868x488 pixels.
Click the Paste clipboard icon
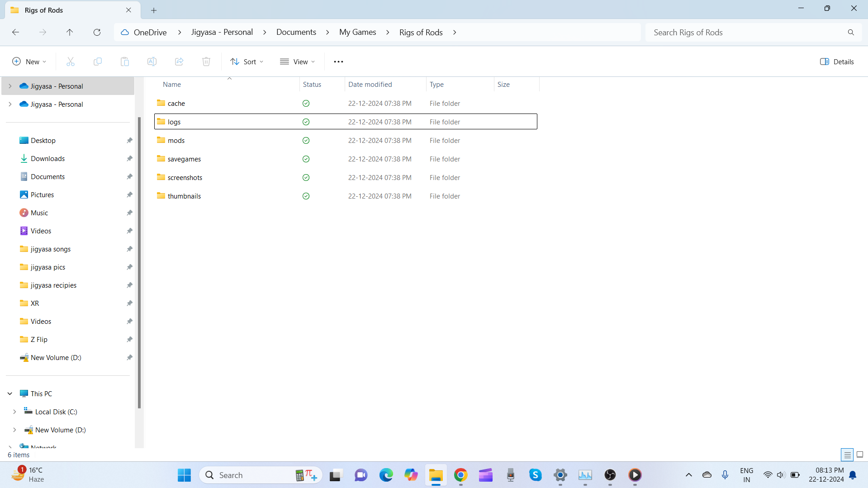pos(125,62)
